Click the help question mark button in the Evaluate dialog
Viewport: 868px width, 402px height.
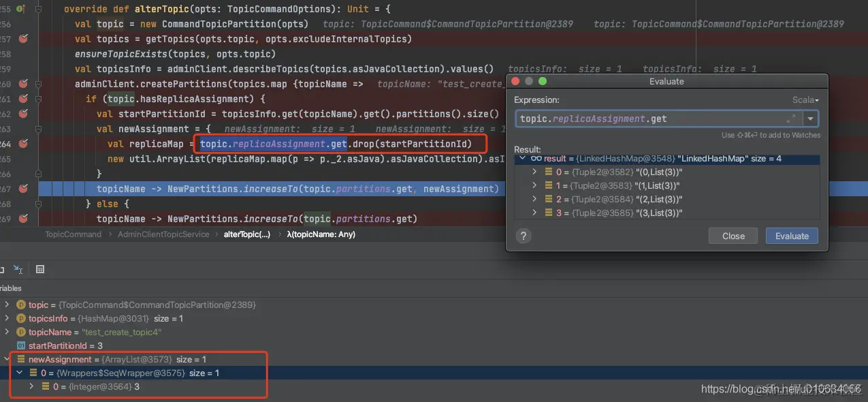524,236
